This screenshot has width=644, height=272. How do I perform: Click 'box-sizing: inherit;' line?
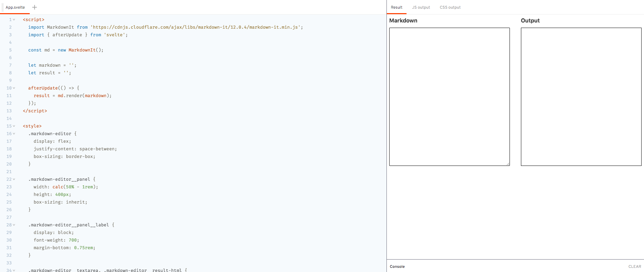click(x=60, y=202)
